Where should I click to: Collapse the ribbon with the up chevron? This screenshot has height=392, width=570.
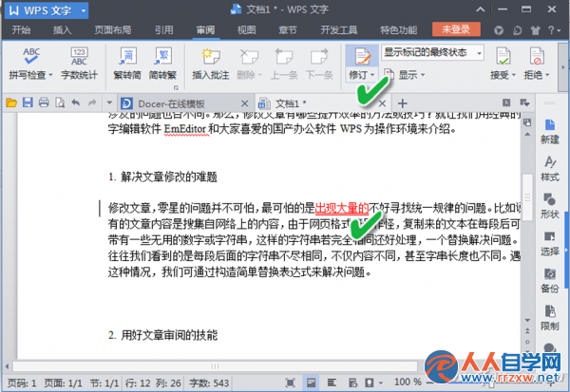480,9
